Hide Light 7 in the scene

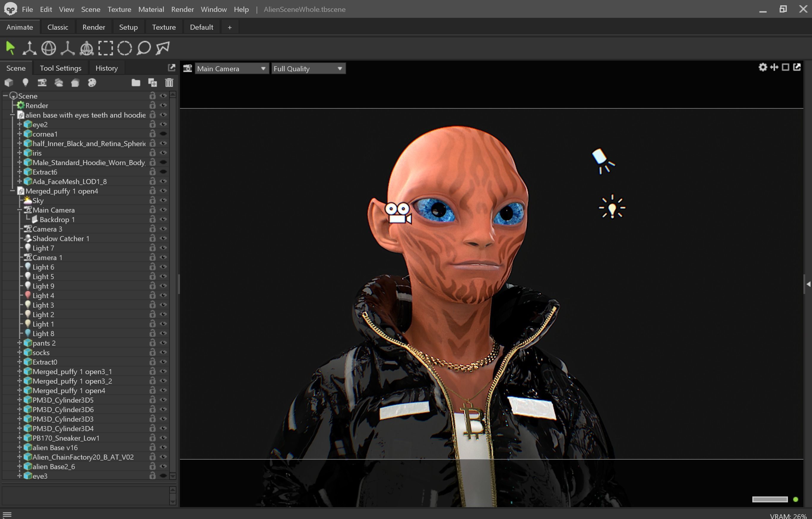pyautogui.click(x=164, y=248)
